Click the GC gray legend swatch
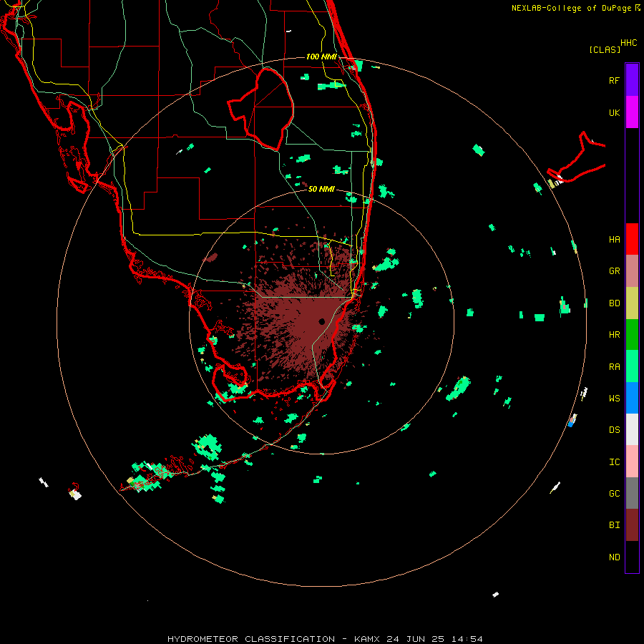Viewport: 644px width, 644px height. 632,493
